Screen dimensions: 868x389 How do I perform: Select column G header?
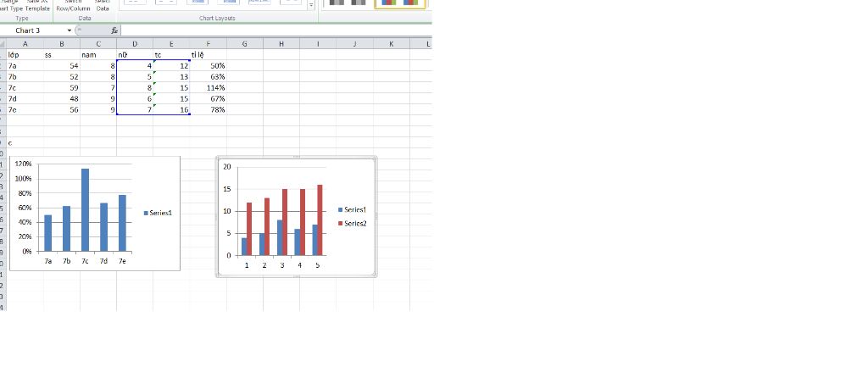tap(244, 44)
